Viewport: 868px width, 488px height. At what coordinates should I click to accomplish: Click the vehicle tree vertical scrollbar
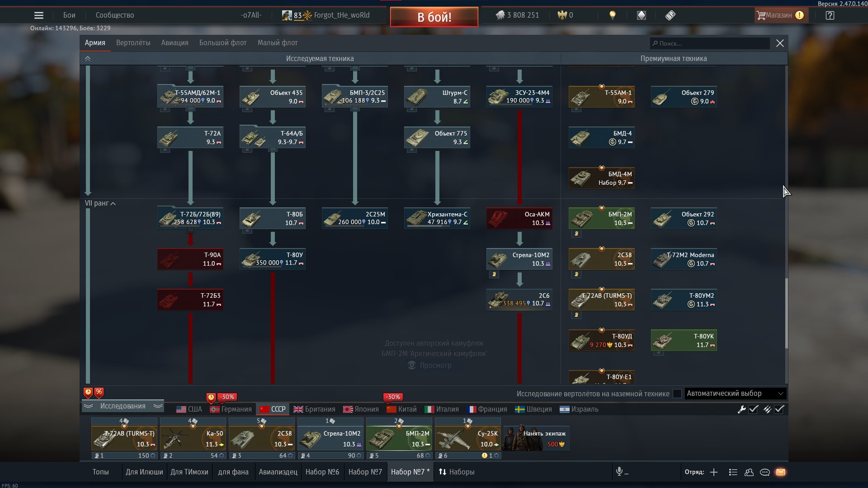coord(786,313)
